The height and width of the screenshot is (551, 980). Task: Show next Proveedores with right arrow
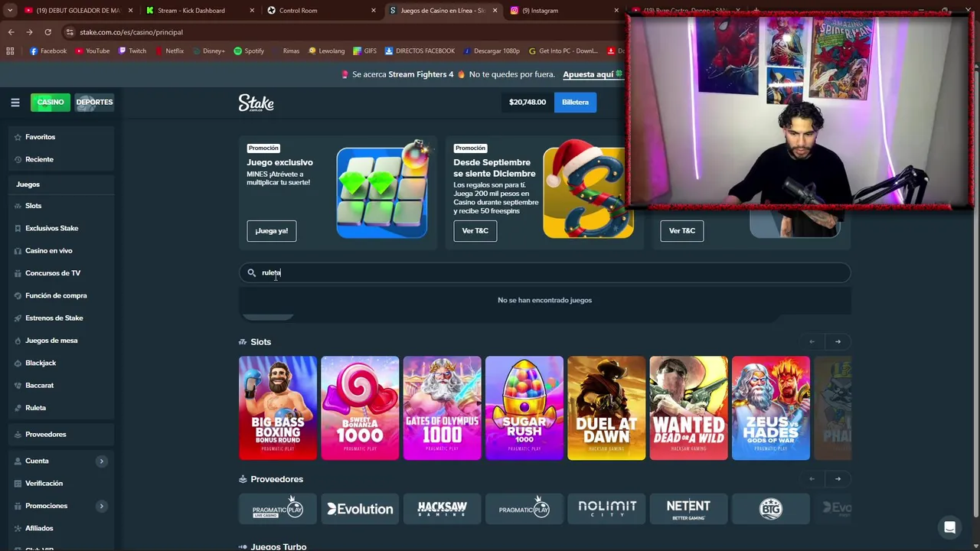pos(838,479)
